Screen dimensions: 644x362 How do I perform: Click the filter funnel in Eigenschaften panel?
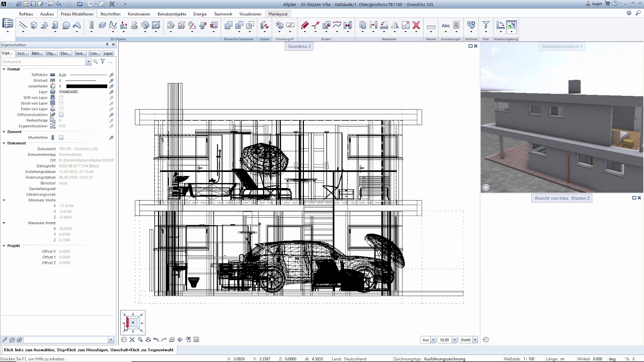[102, 62]
